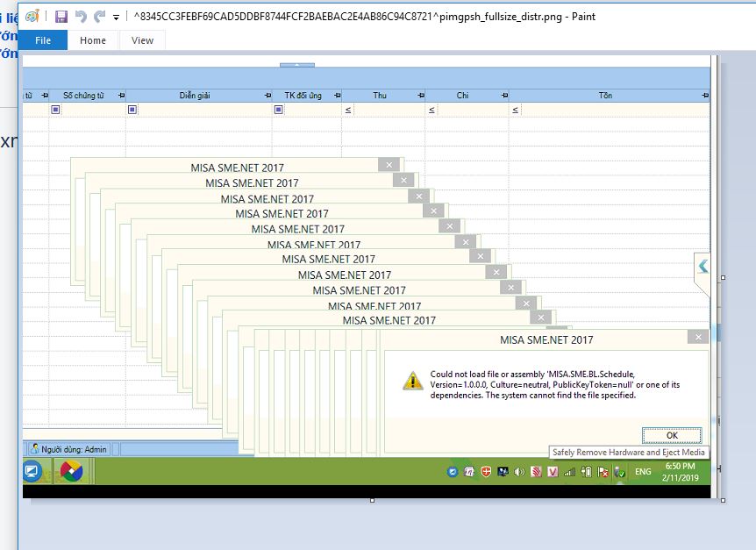This screenshot has width=756, height=550.
Task: Click the pin icon on the Chi column
Action: point(504,96)
